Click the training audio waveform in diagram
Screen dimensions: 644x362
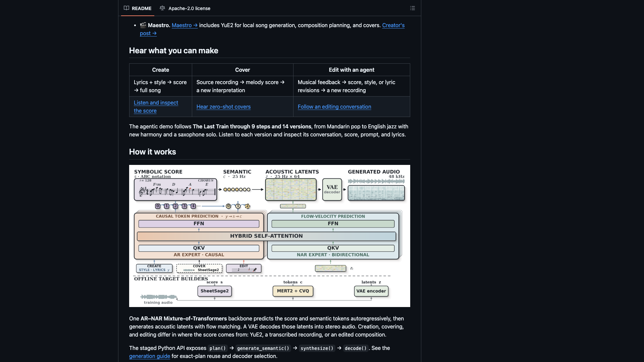click(159, 297)
